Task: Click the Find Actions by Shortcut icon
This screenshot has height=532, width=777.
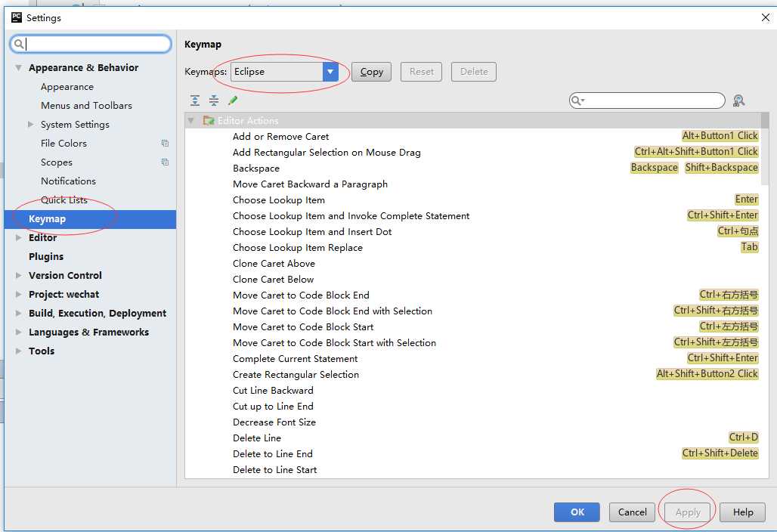Action: [x=738, y=101]
